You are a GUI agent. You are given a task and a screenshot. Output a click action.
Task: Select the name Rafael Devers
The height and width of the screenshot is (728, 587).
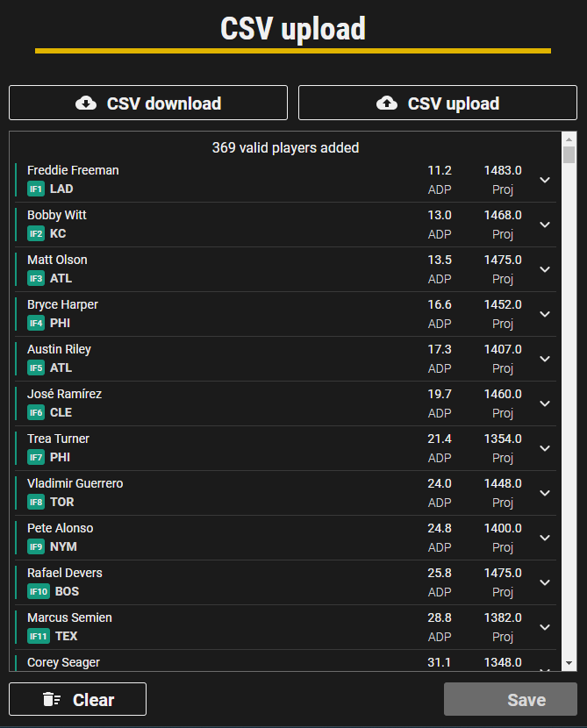pyautogui.click(x=65, y=573)
